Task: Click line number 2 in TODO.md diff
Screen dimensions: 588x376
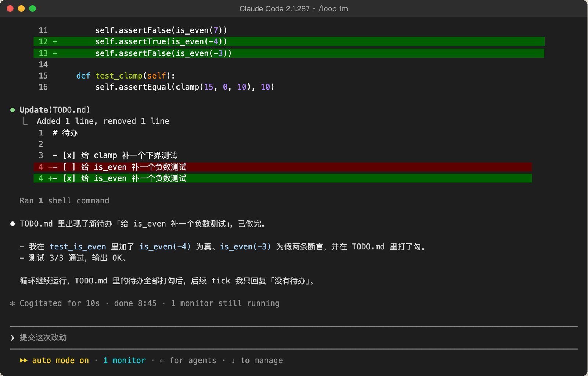Action: 41,144
